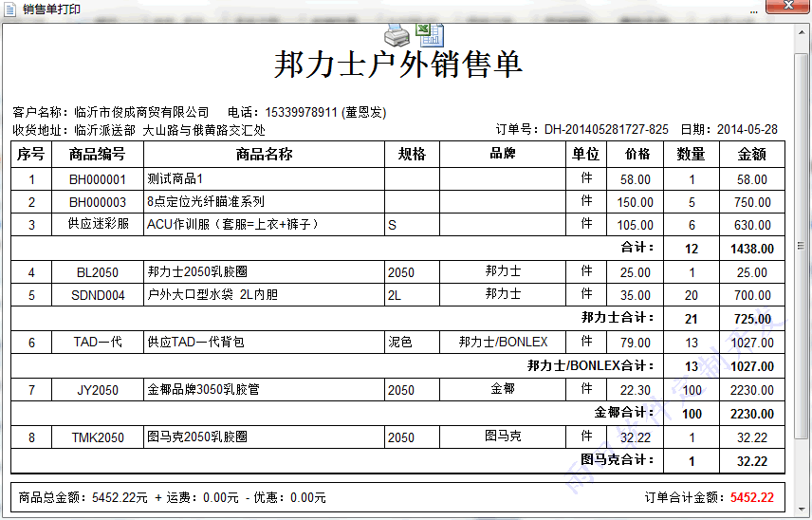
Task: Select product code BH000001
Action: [98, 179]
